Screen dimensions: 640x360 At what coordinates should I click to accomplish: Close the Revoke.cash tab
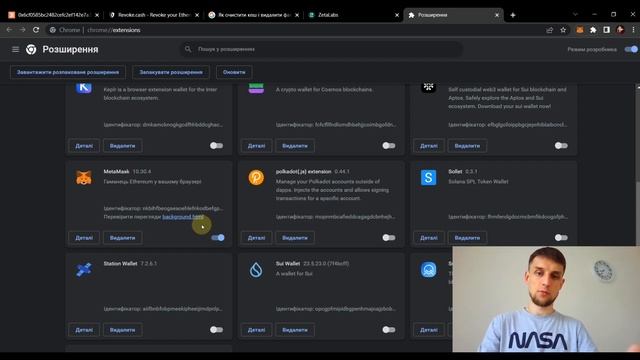tap(197, 15)
